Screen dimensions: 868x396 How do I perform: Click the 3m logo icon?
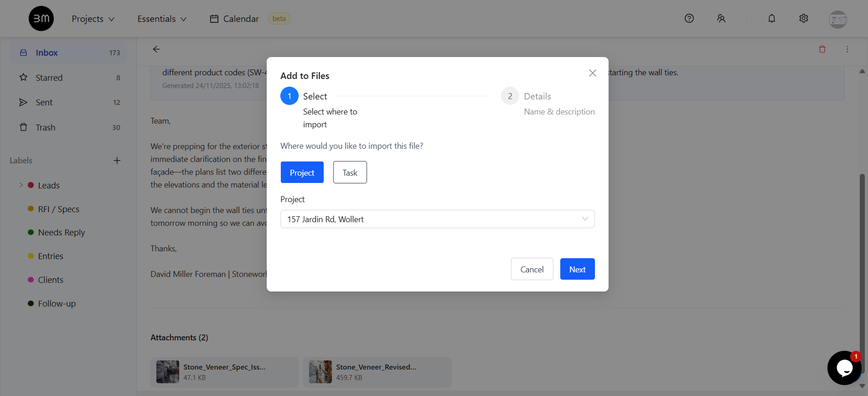point(41,19)
